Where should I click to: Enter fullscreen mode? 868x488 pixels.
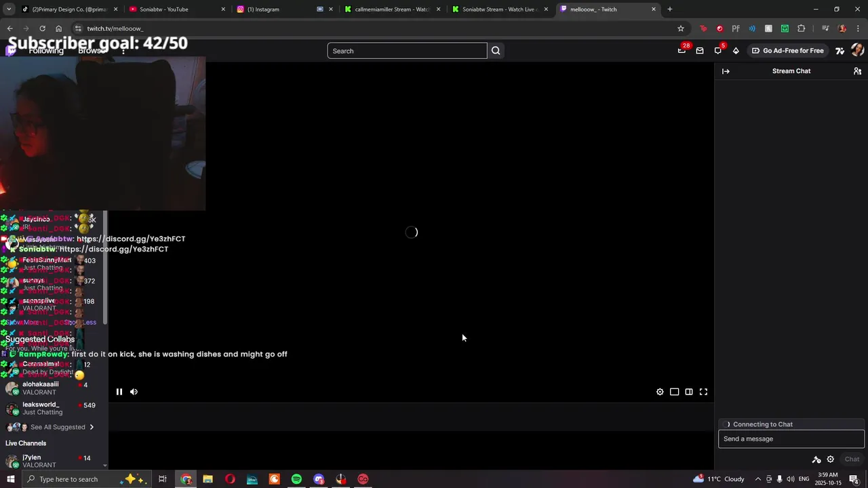click(703, 392)
